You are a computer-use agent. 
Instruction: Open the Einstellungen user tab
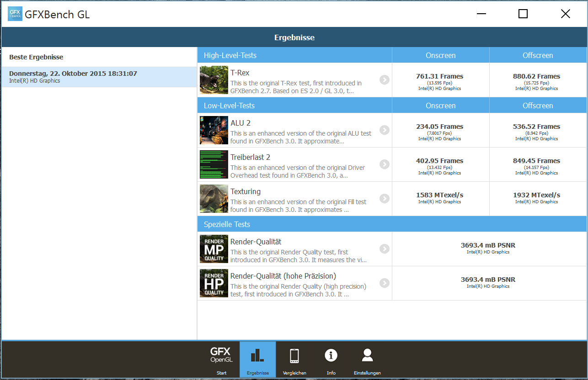367,359
